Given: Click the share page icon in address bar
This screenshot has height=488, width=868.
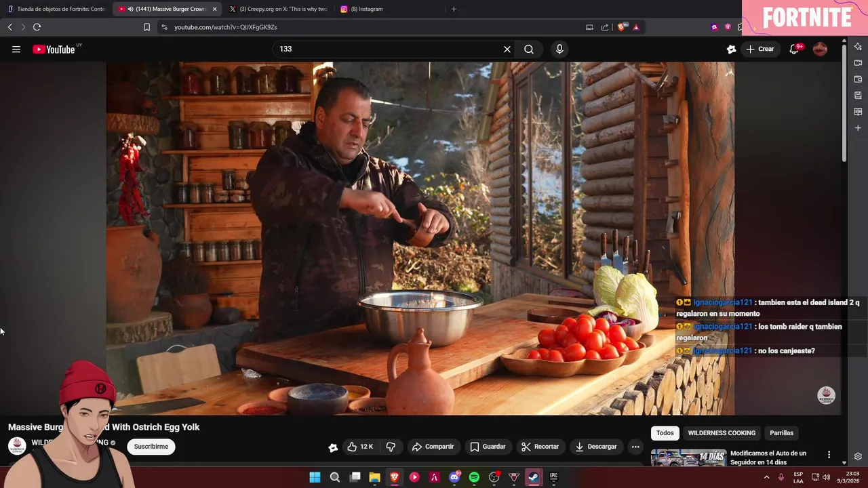Looking at the screenshot, I should [604, 27].
